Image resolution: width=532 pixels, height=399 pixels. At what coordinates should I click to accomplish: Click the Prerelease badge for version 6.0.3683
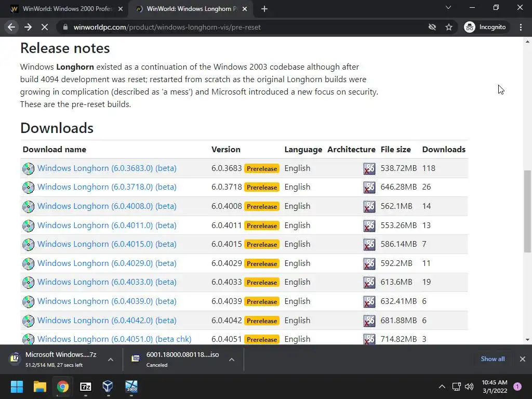pyautogui.click(x=262, y=169)
